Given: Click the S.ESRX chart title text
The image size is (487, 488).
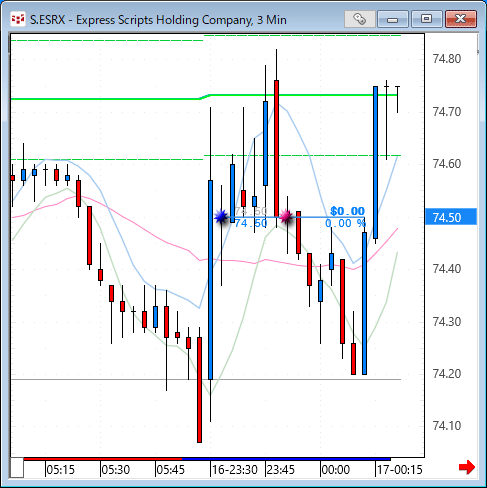Looking at the screenshot, I should click(158, 20).
